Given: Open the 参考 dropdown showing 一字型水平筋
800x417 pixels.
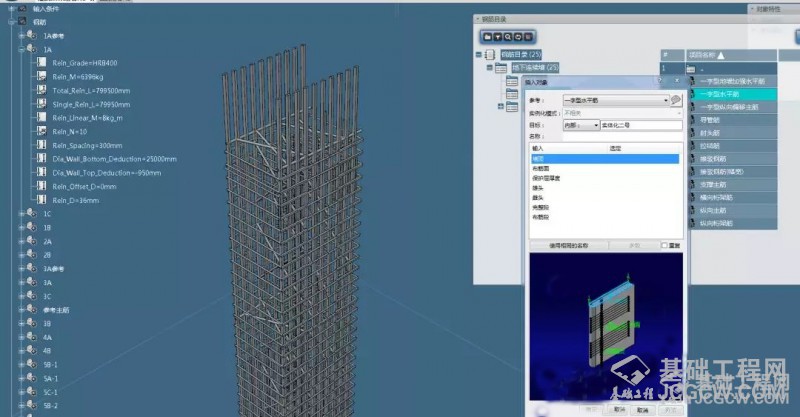Looking at the screenshot, I should pyautogui.click(x=615, y=100).
